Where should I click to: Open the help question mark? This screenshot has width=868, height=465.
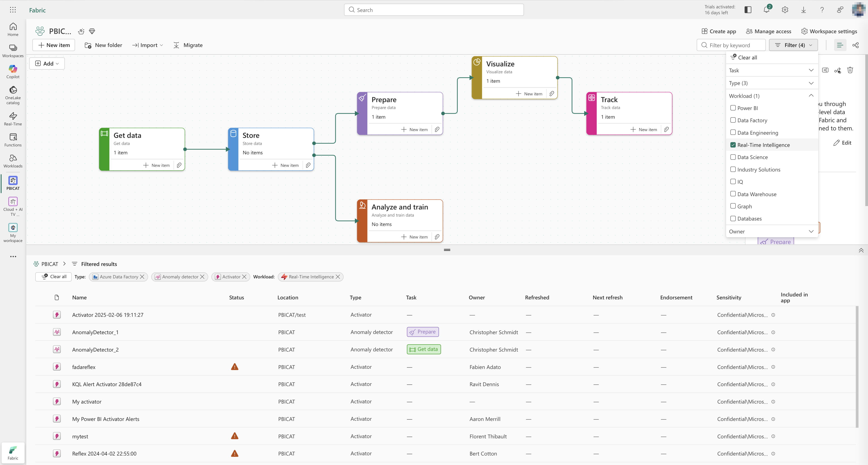(x=822, y=10)
